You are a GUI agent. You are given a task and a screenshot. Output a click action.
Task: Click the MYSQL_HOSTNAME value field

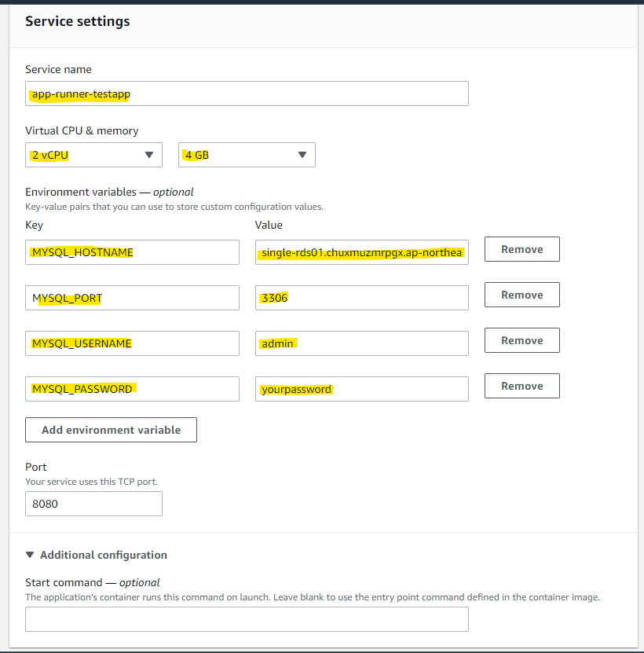(361, 252)
